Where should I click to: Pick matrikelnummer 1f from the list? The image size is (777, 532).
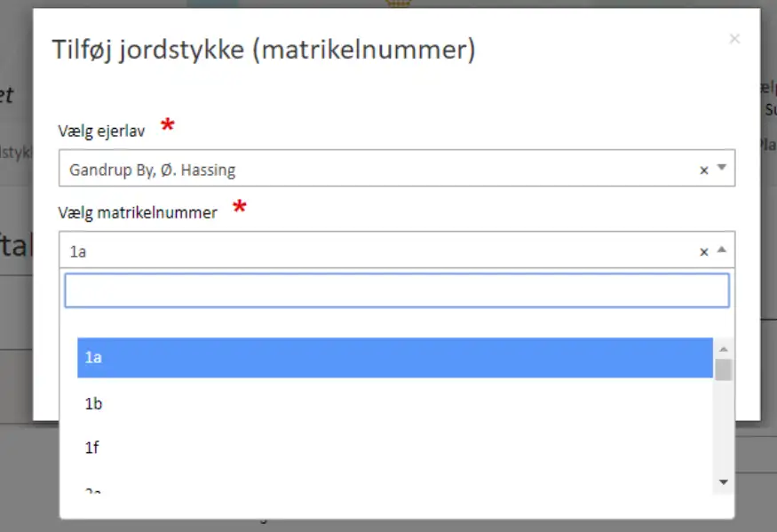(x=394, y=448)
